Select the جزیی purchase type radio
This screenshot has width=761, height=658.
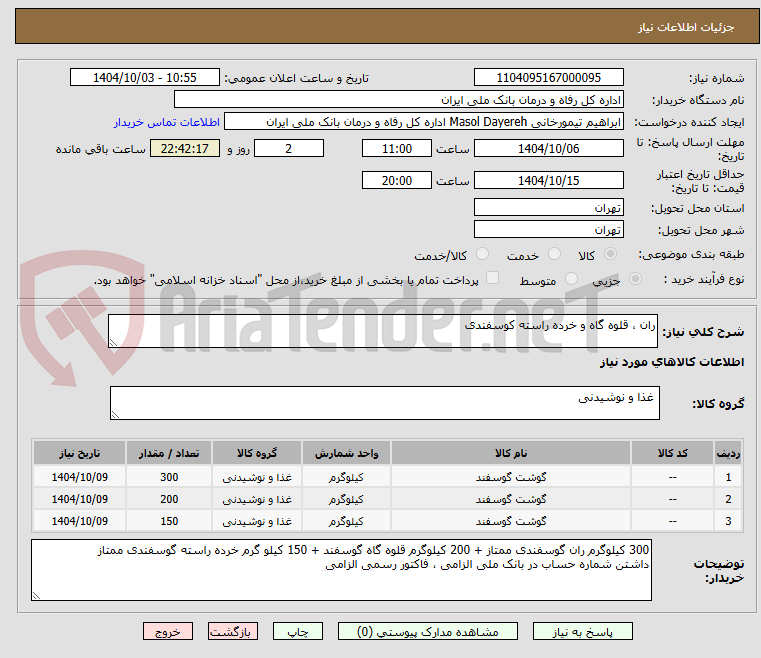635,279
